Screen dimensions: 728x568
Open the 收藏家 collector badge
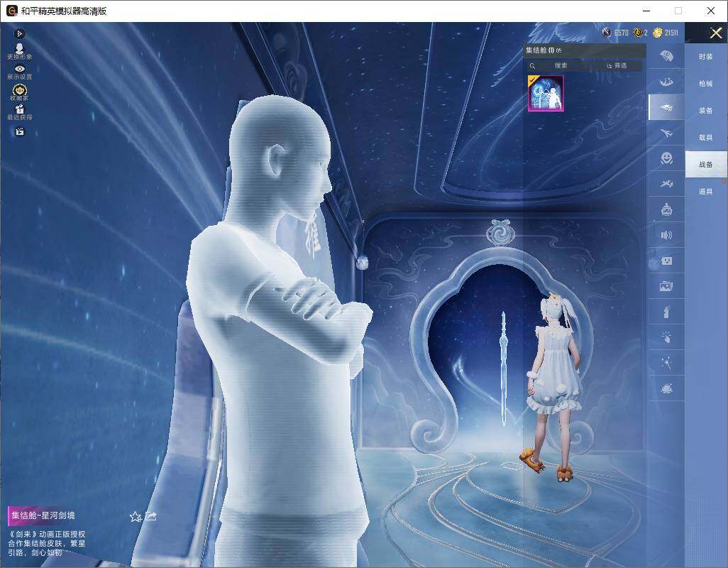[x=19, y=92]
